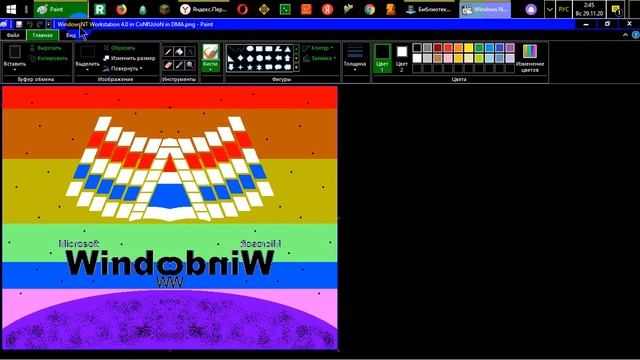The image size is (640, 360).
Task: Click Cut (Вырезать) in clipboard group
Action: tap(45, 48)
